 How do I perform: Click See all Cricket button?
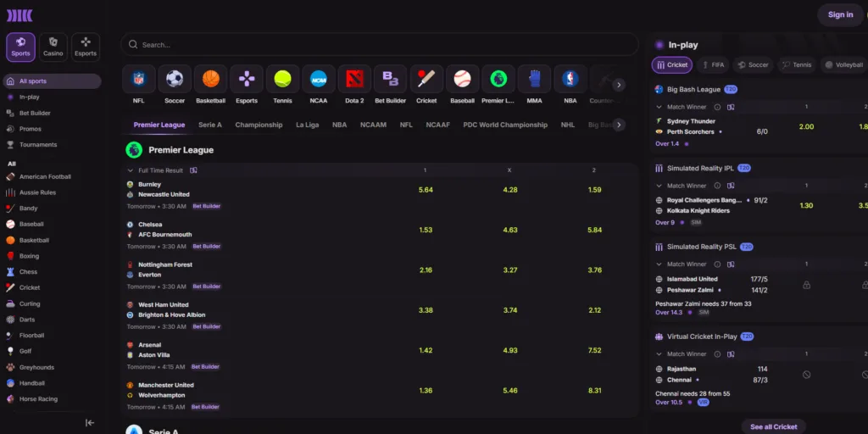click(773, 426)
